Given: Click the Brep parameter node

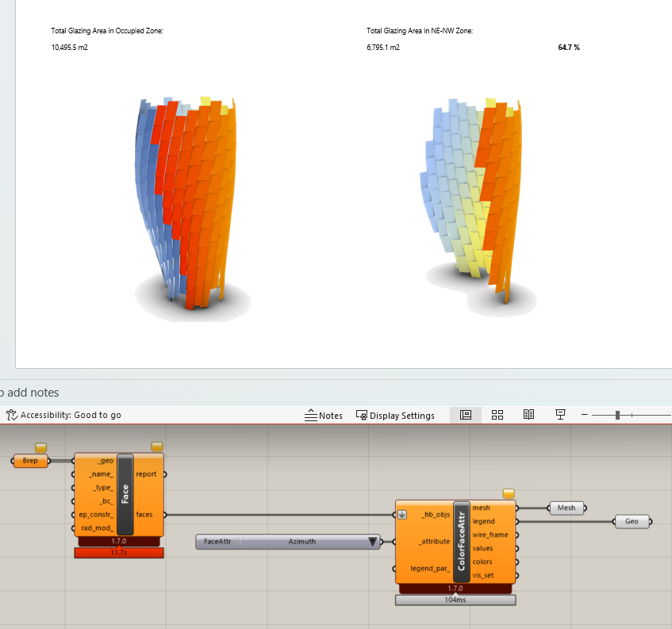Looking at the screenshot, I should (x=30, y=461).
